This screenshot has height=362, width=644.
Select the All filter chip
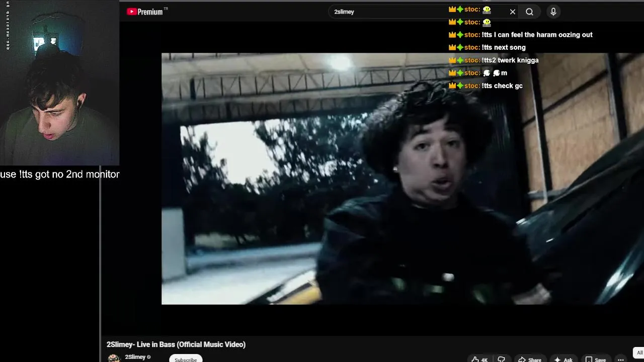(x=639, y=352)
